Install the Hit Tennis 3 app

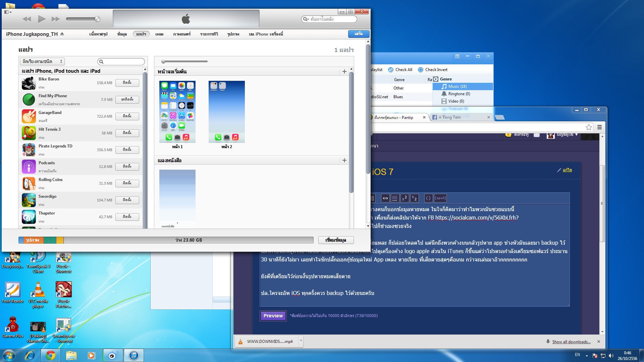(x=127, y=133)
